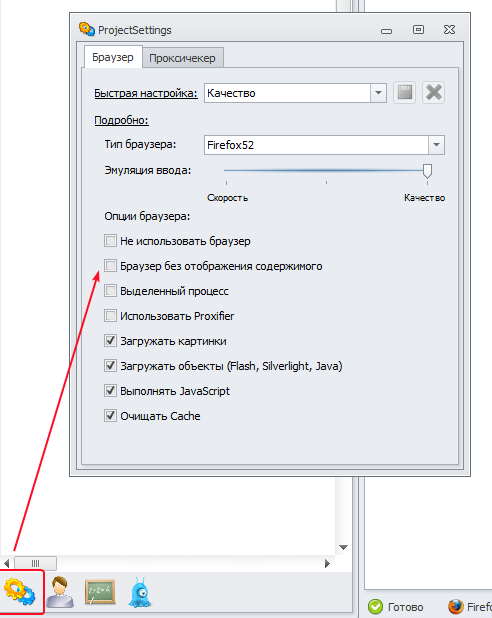Switch to the Проксичекер tab
This screenshot has height=618, width=492.
182,58
